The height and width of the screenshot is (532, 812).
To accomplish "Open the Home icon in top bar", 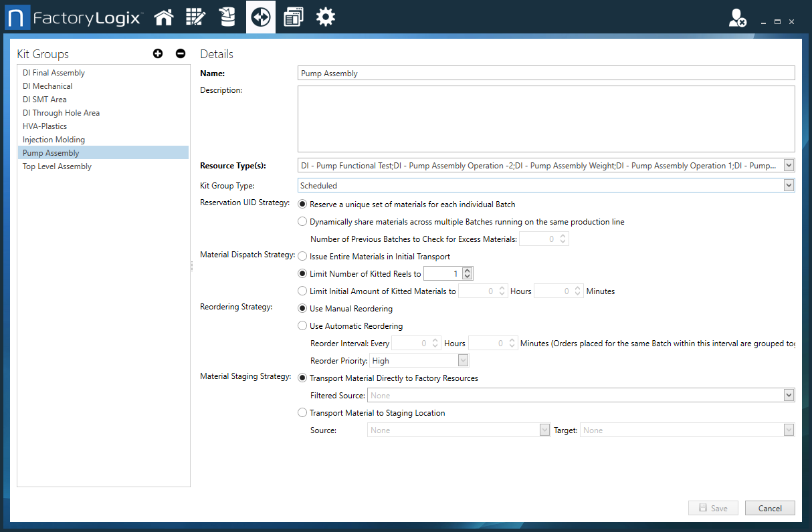I will [164, 17].
